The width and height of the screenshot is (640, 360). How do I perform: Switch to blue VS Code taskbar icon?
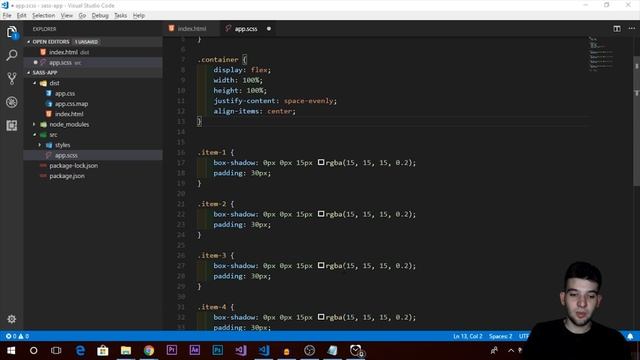pyautogui.click(x=264, y=350)
